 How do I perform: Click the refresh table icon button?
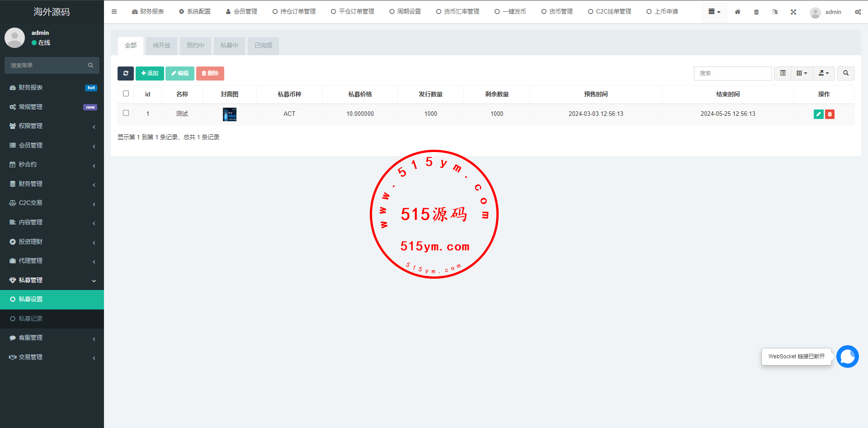click(x=125, y=73)
